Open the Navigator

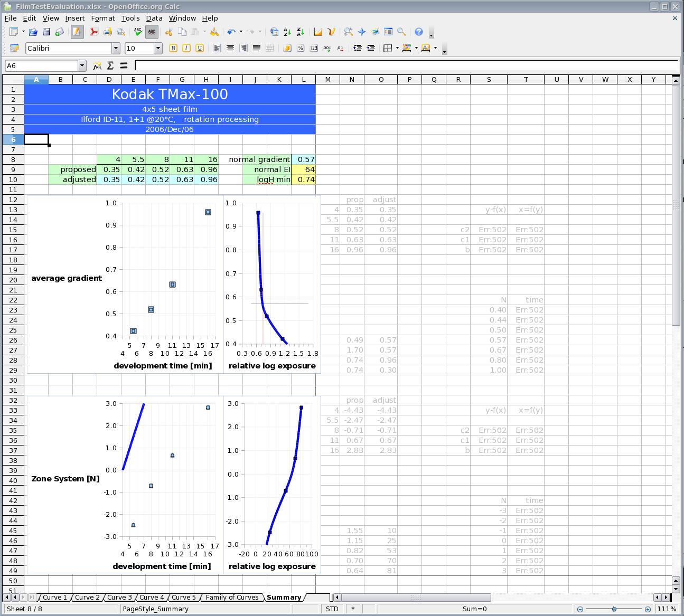pos(362,32)
